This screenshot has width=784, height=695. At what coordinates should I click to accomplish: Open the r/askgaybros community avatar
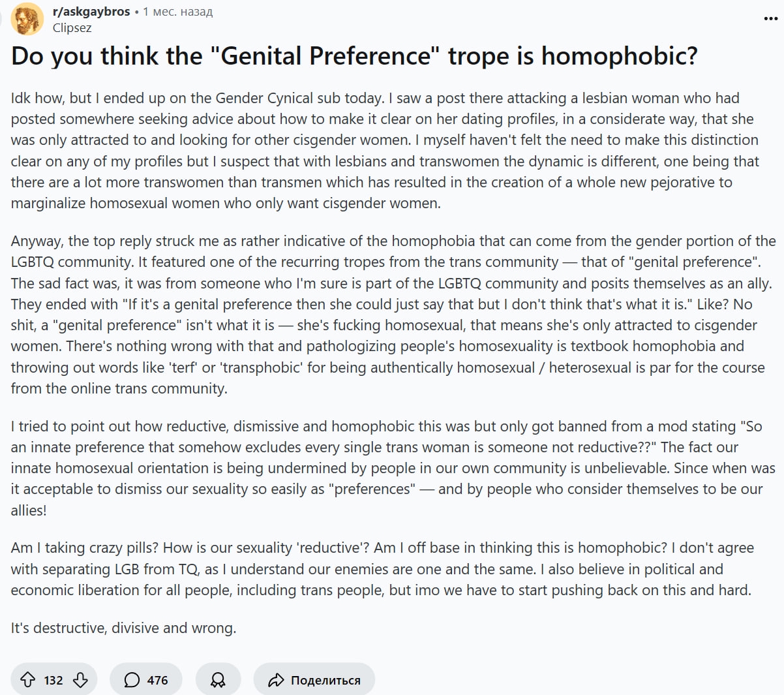coord(27,20)
